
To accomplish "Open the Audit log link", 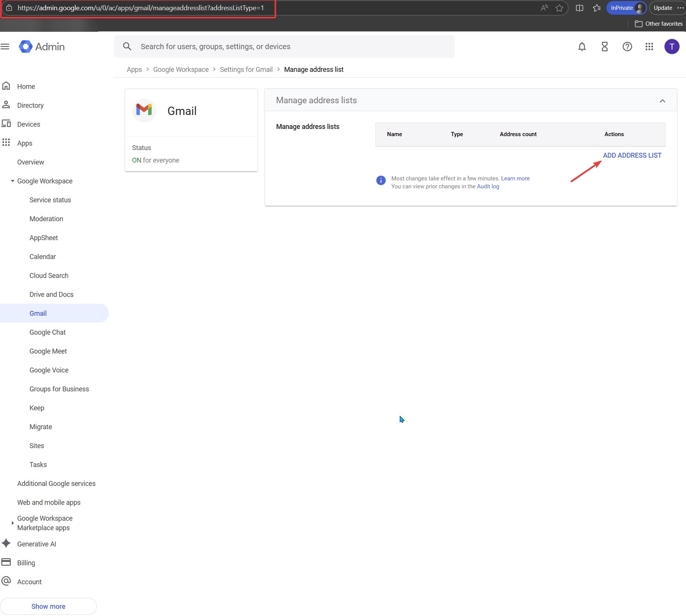I will click(488, 186).
